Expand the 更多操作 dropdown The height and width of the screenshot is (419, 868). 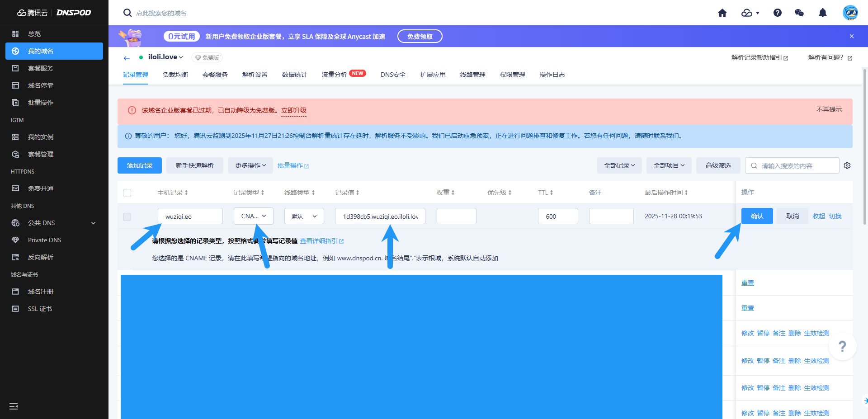[x=250, y=165]
